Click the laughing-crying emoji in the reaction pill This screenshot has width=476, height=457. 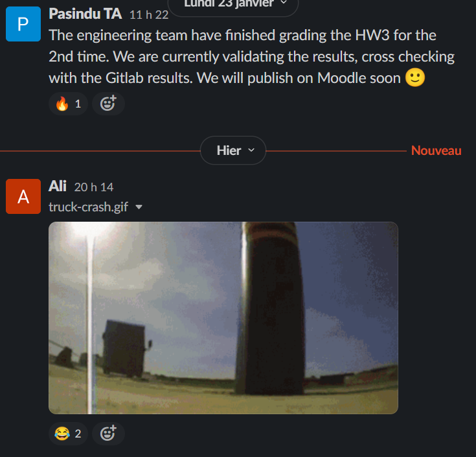coord(62,433)
